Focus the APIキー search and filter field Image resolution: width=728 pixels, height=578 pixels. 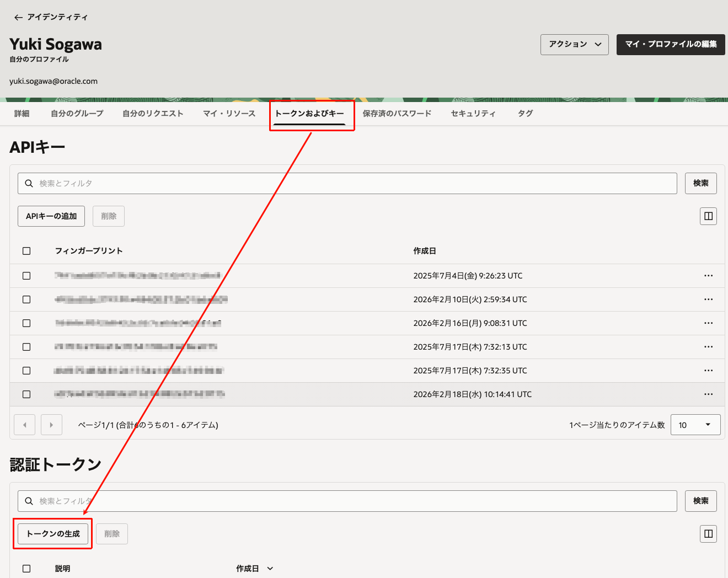pos(347,184)
